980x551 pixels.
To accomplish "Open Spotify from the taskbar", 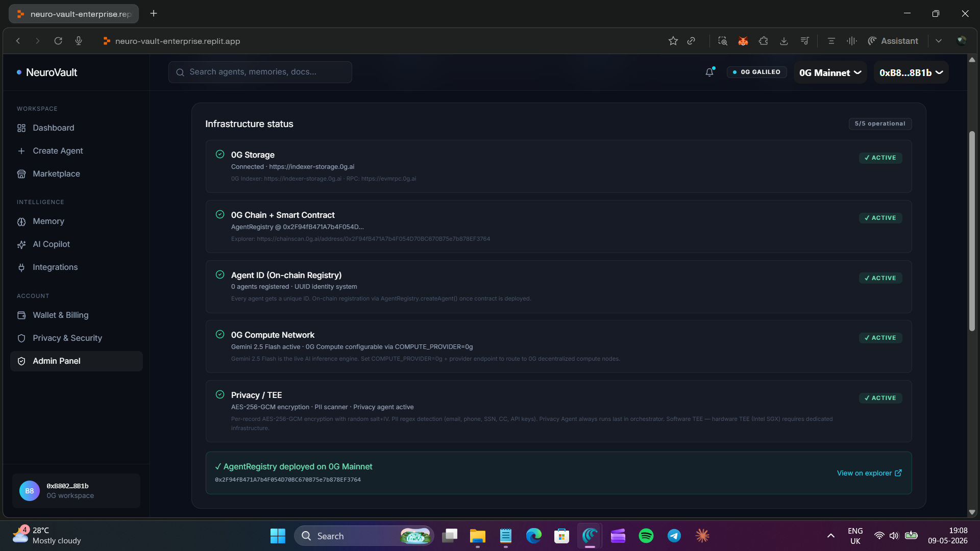I will 646,536.
